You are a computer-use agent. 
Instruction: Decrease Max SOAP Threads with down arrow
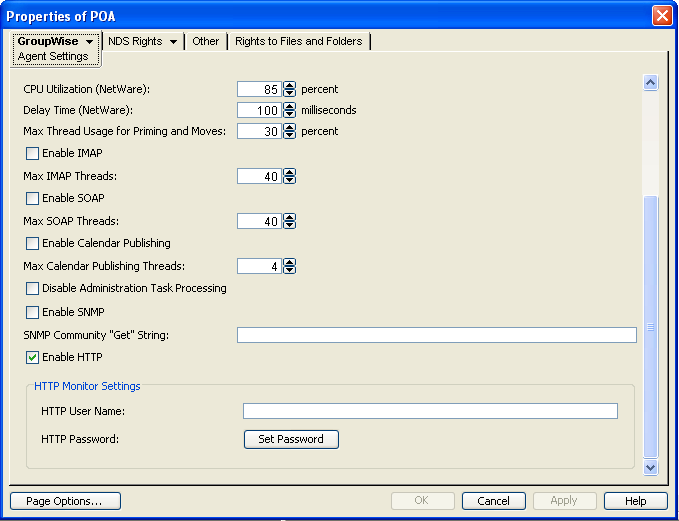(289, 225)
